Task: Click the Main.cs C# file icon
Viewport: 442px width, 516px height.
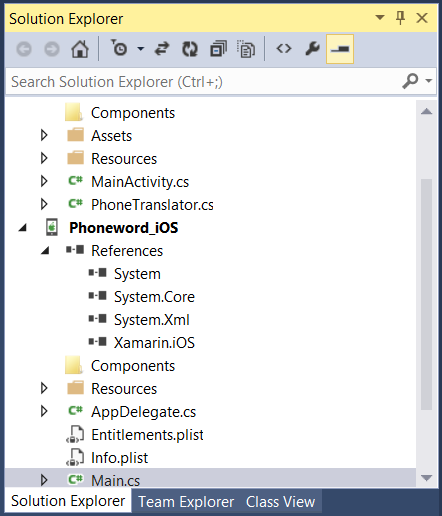Action: [75, 480]
